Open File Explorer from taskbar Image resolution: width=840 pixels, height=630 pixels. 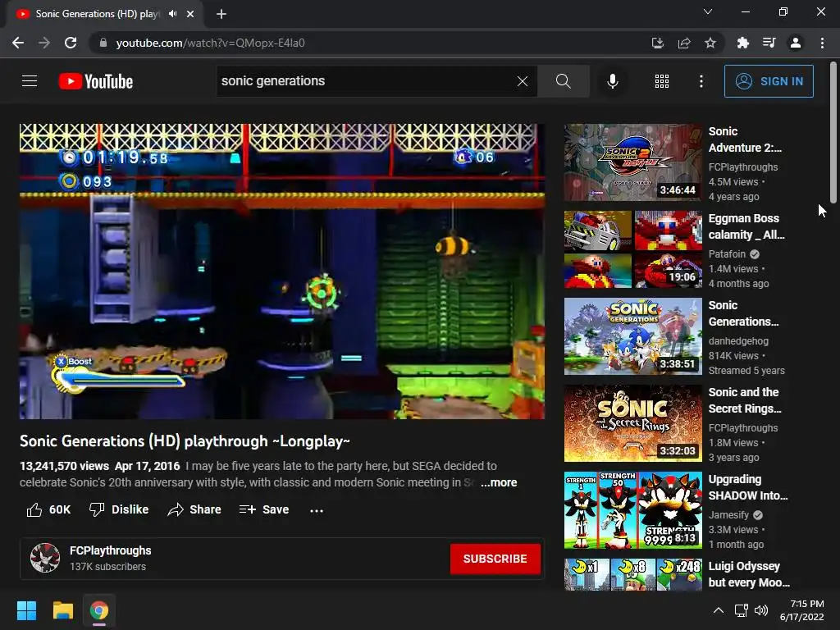(x=62, y=610)
